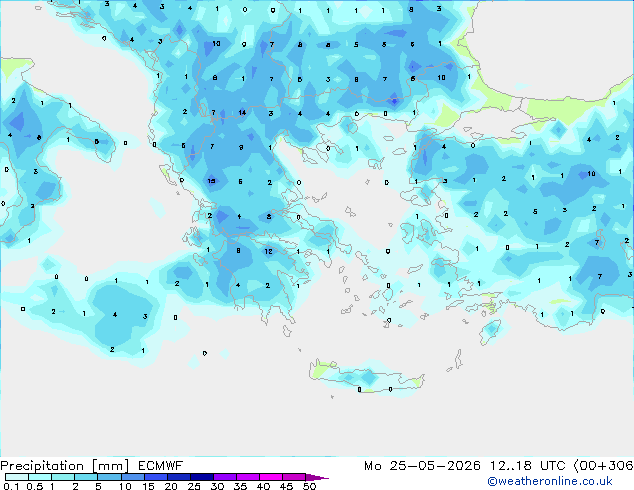Click the '0.5' legend scale label
Image resolution: width=634 pixels, height=490 pixels.
34,486
